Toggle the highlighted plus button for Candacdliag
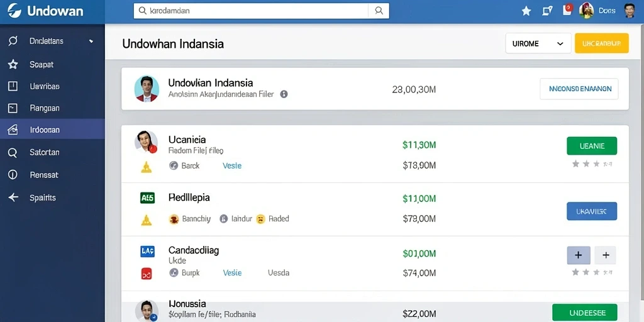Image resolution: width=644 pixels, height=322 pixels. [579, 255]
